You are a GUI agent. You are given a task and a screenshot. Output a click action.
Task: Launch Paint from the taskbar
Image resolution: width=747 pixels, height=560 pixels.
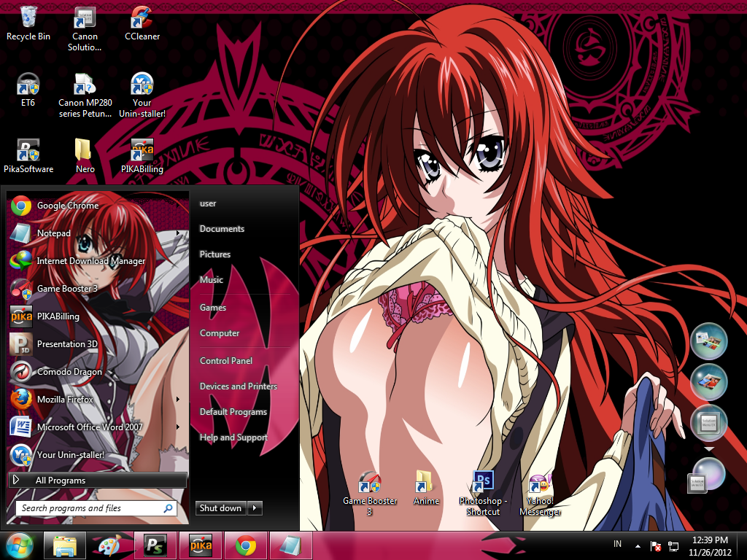coord(109,545)
